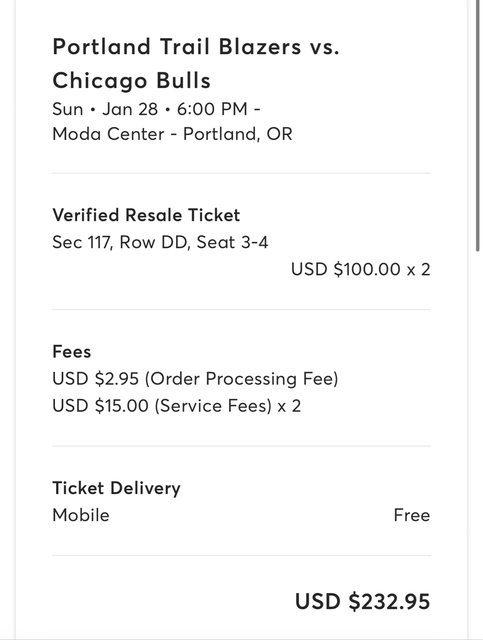Select the Verified Resale Ticket heading
The width and height of the screenshot is (483, 640).
point(146,215)
